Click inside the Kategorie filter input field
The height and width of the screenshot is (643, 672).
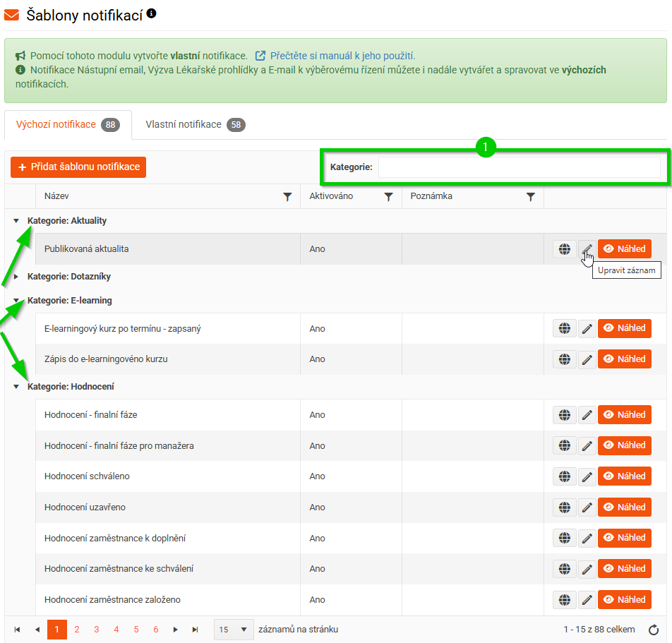519,167
